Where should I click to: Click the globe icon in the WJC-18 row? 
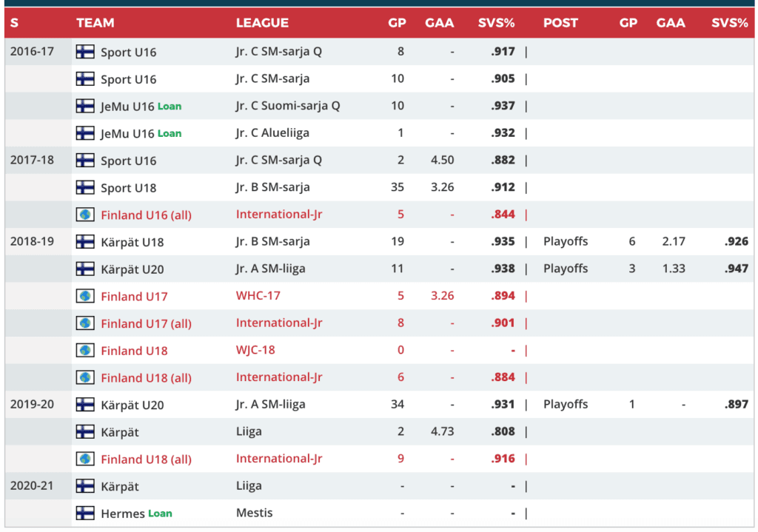pyautogui.click(x=85, y=350)
